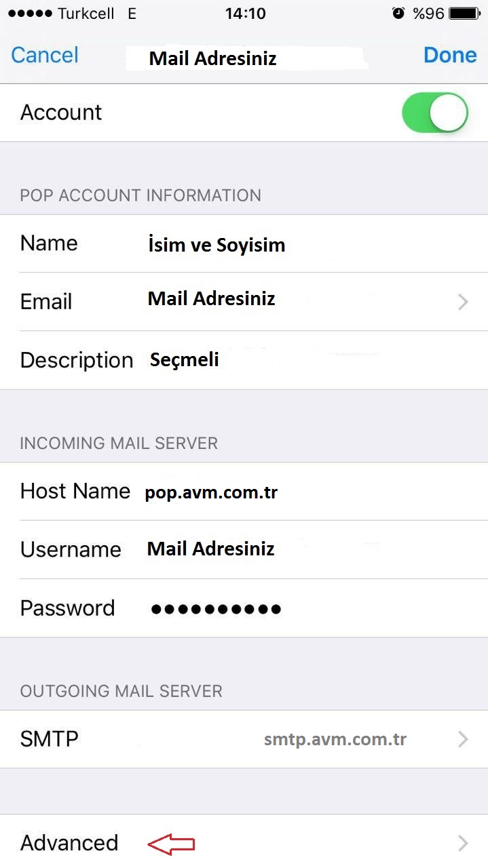Tap the Email address row
The height and width of the screenshot is (868, 488).
pos(244,302)
